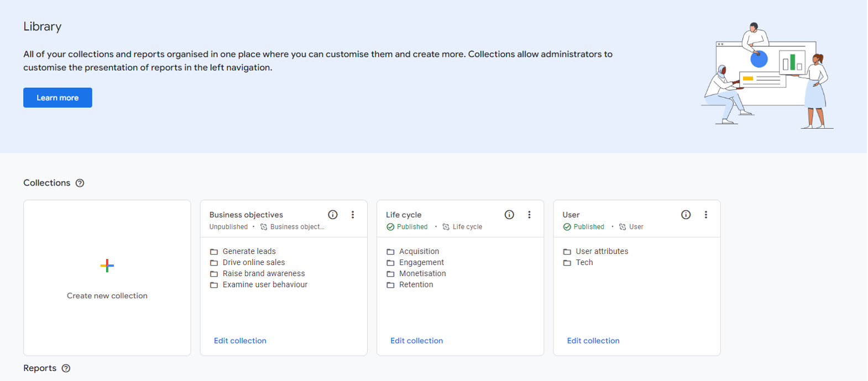Viewport: 868px width, 381px height.
Task: Edit the Life cycle collection
Action: [x=416, y=341]
